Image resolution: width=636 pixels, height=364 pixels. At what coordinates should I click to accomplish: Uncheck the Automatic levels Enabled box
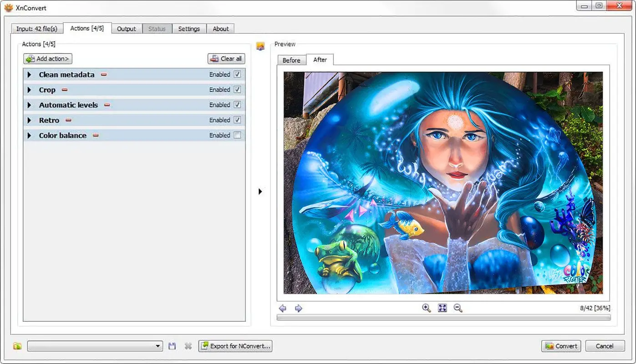point(237,105)
